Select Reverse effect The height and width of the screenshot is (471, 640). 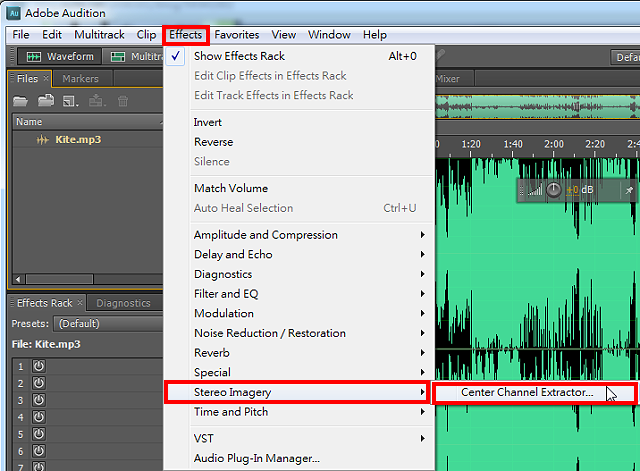(x=299, y=142)
